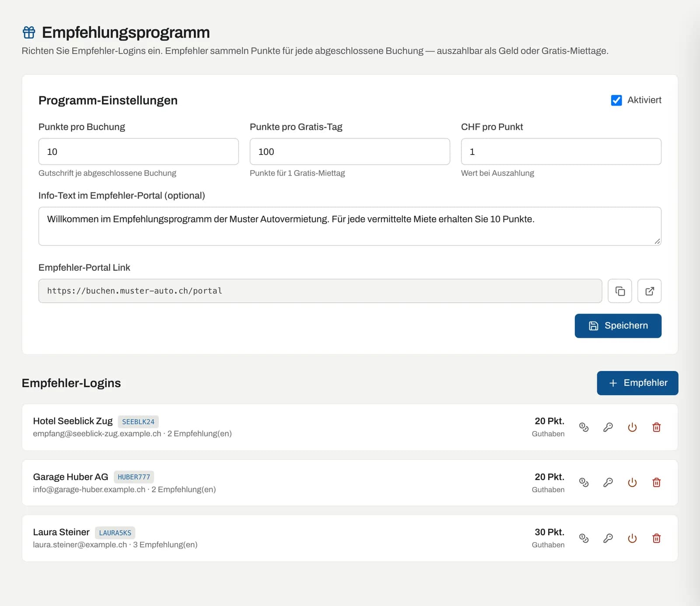Deactivate Garage Huber AG login
Viewport: 700px width, 606px height.
pyautogui.click(x=632, y=483)
